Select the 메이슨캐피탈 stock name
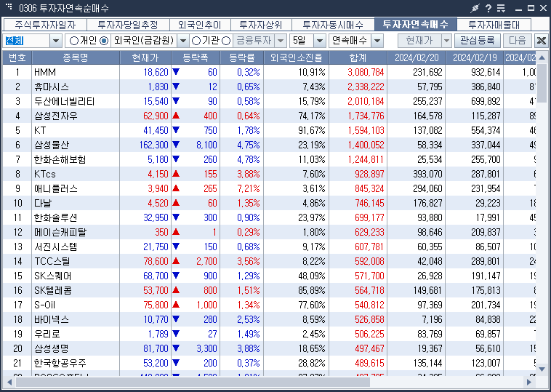Viewport: 551px width, 392px height. [60, 233]
